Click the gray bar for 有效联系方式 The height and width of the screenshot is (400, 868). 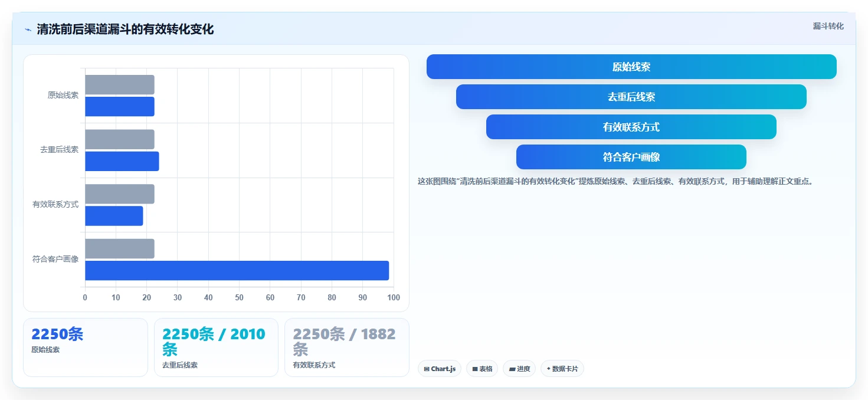click(120, 194)
